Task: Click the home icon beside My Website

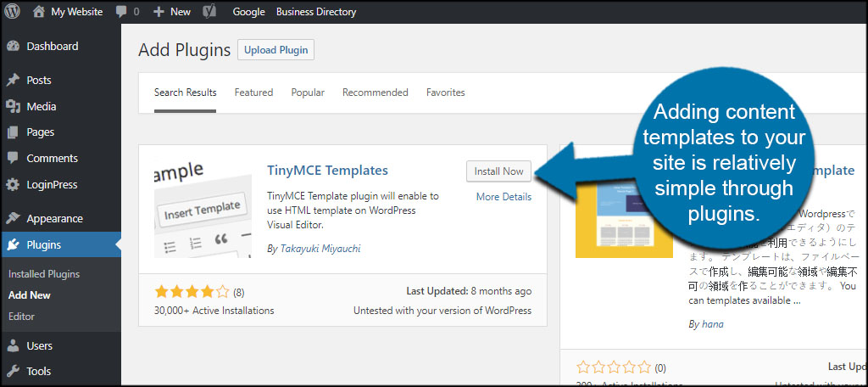Action: pyautogui.click(x=38, y=12)
